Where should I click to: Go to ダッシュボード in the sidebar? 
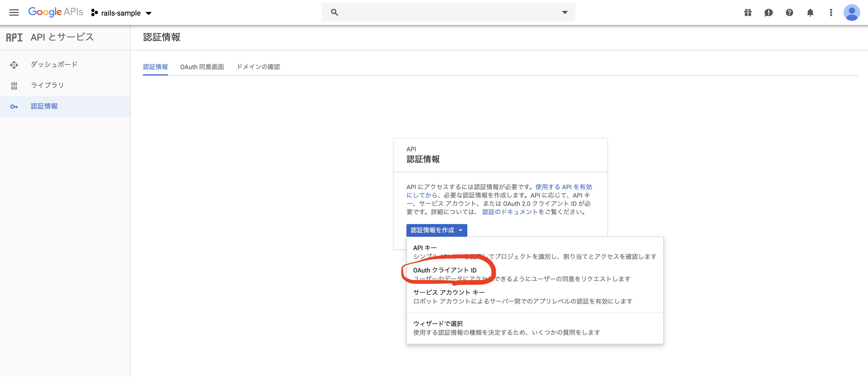[x=54, y=64]
